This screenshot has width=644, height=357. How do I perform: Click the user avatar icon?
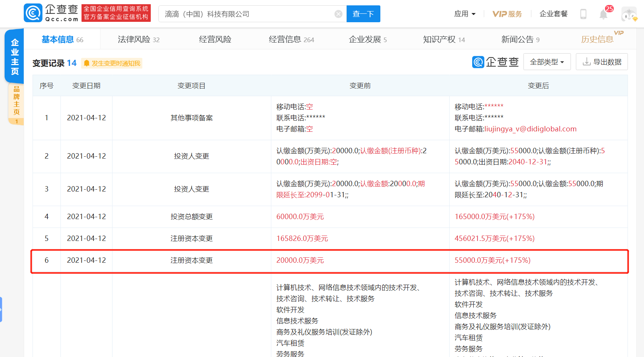click(629, 14)
